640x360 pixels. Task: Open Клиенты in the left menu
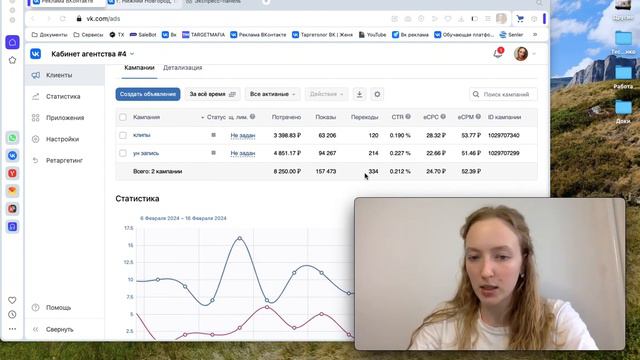[64, 75]
